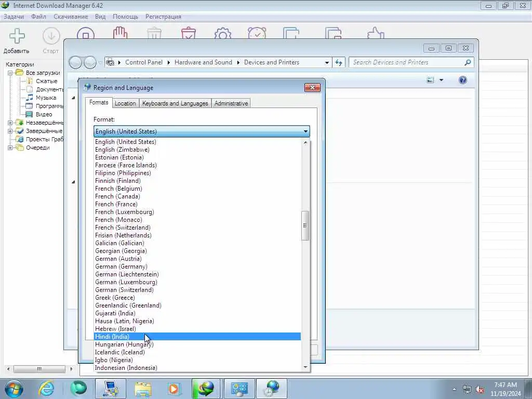The image size is (532, 399).
Task: Open the address bar history dropdown
Action: click(x=327, y=63)
